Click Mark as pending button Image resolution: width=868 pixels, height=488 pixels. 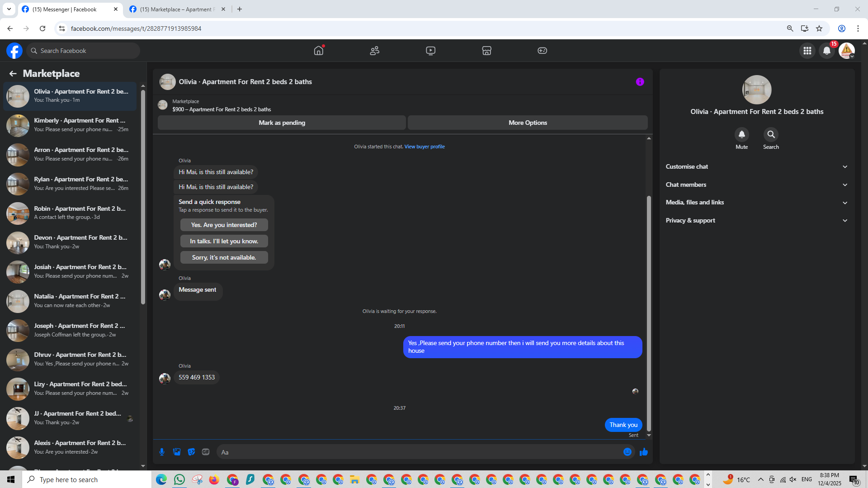(x=282, y=123)
